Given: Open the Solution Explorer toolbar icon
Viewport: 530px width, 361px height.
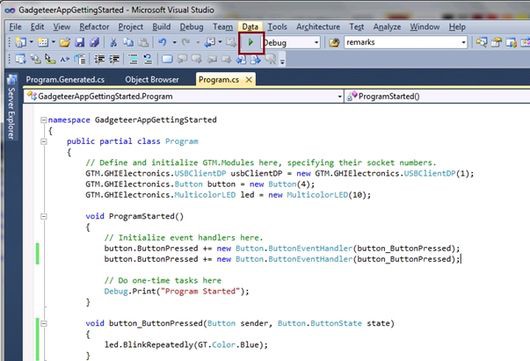Looking at the screenshot, I should coord(481,42).
